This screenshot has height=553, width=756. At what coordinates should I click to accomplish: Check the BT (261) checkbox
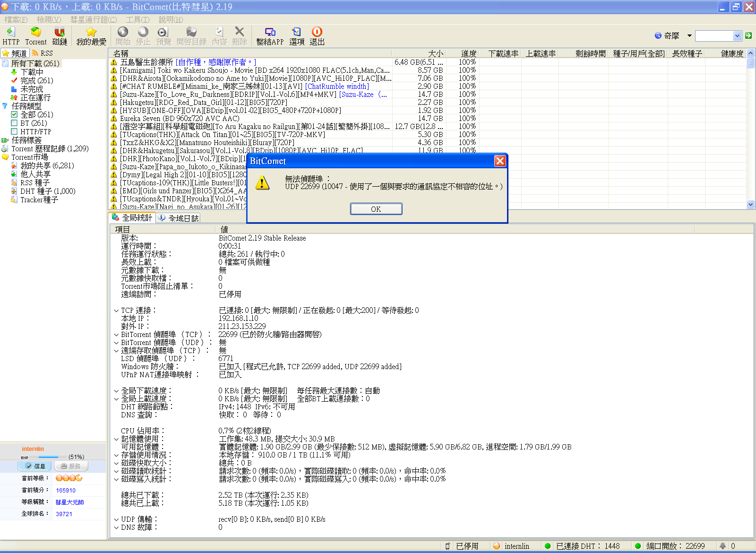(14, 123)
